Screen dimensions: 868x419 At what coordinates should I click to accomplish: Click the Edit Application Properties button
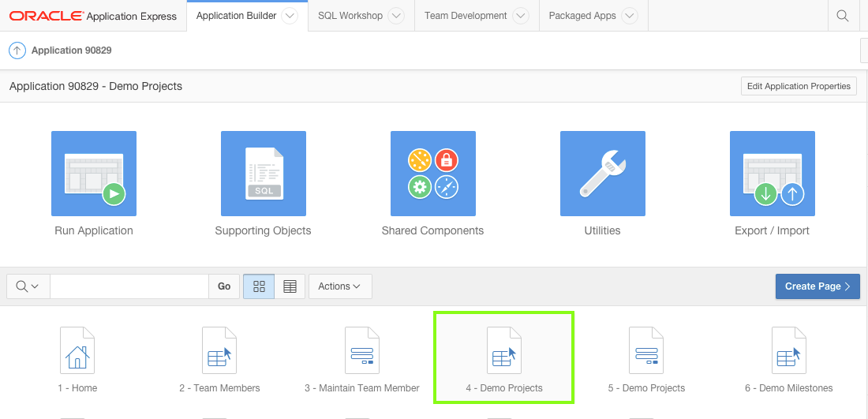[x=799, y=86]
